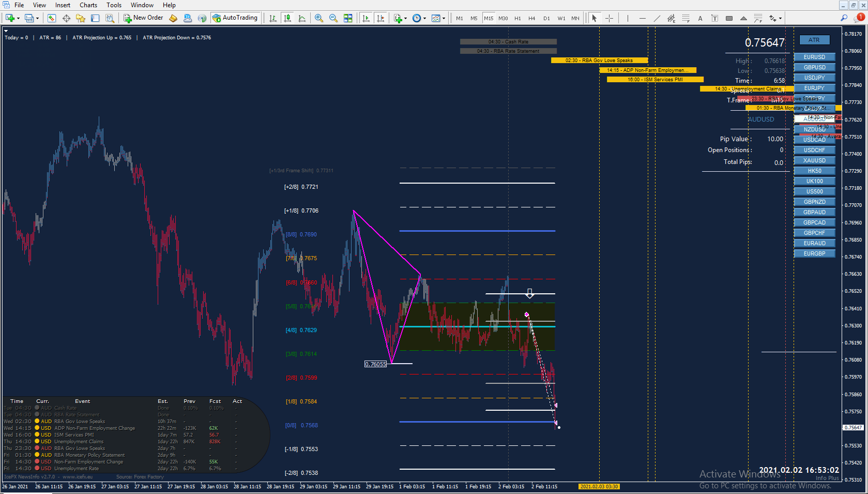Open the Market Watch window icon

tap(51, 18)
